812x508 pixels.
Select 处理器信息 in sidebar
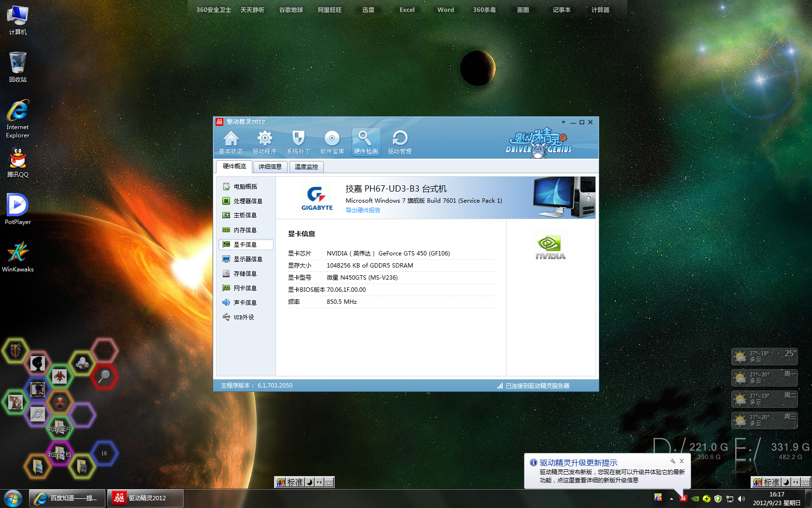(x=246, y=201)
